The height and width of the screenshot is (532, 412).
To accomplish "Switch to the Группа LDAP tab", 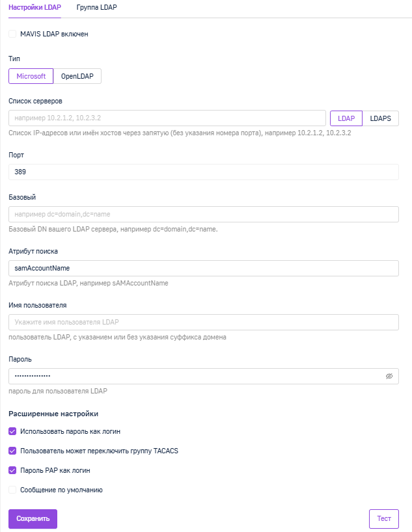I will click(x=96, y=7).
